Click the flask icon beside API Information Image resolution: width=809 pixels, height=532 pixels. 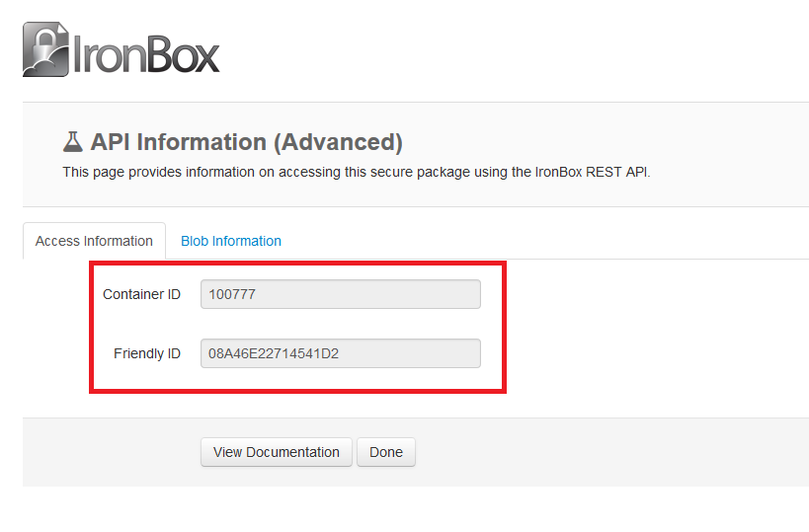(x=73, y=142)
